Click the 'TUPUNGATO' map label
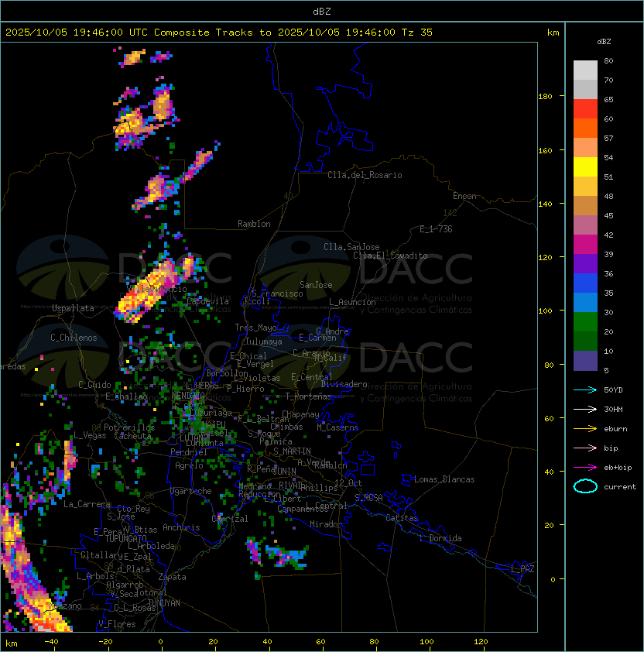Screen dimensions: 644x652 point(125,538)
